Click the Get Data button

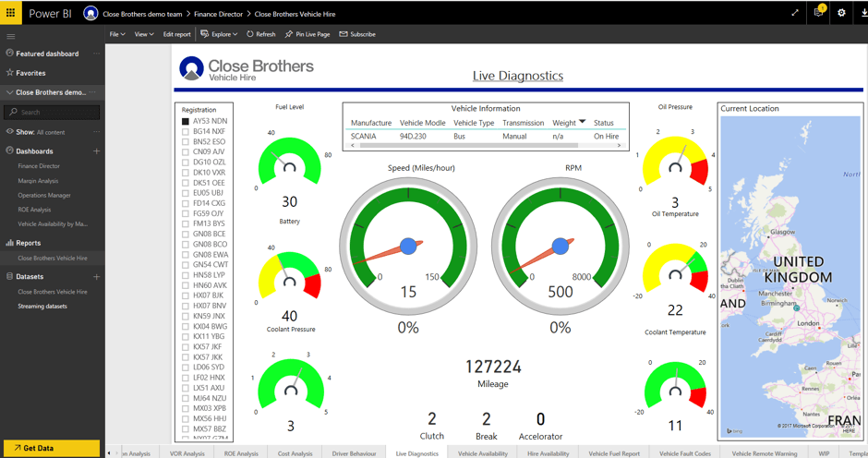[x=52, y=448]
